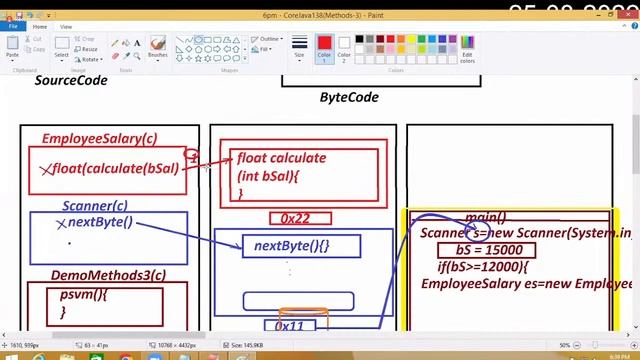Pick the black color swatch
Screen dimensions: 640x360
(359, 39)
